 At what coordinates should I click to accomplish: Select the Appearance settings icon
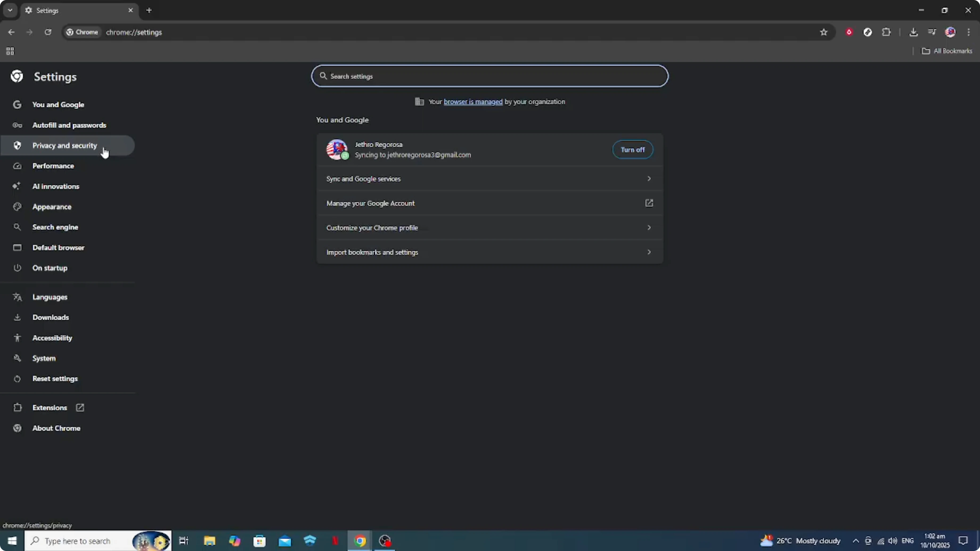point(17,207)
